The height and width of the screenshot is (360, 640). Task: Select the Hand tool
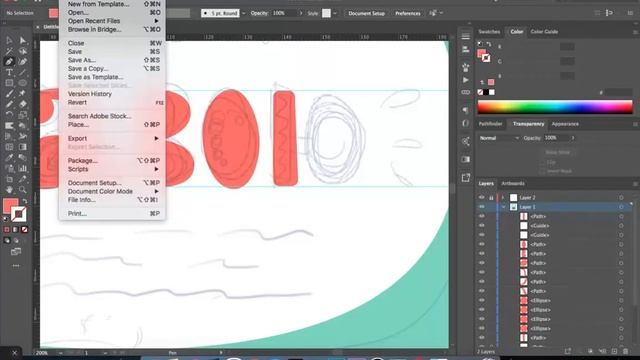point(9,190)
